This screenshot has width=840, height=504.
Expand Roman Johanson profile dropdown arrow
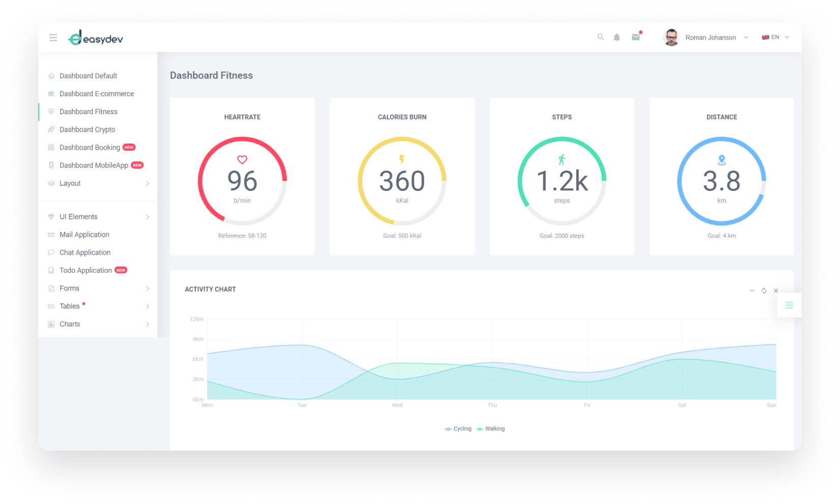746,37
